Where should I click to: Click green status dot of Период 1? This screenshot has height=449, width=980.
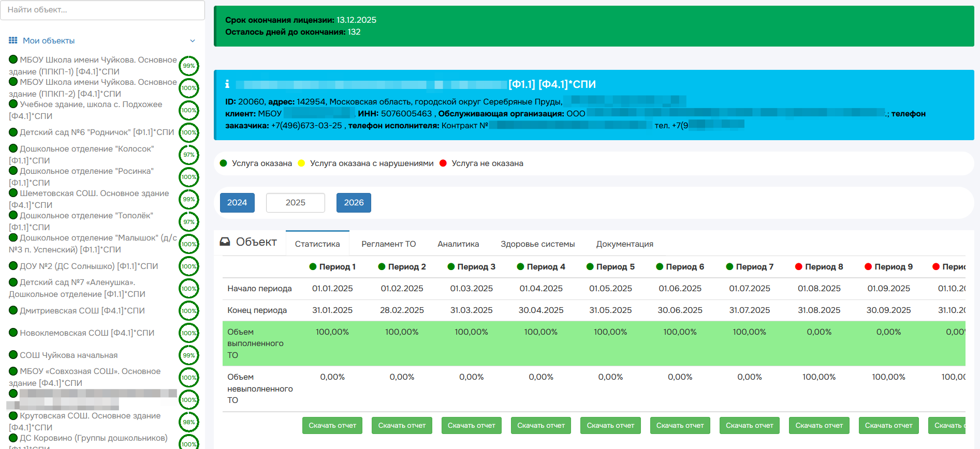click(x=313, y=266)
